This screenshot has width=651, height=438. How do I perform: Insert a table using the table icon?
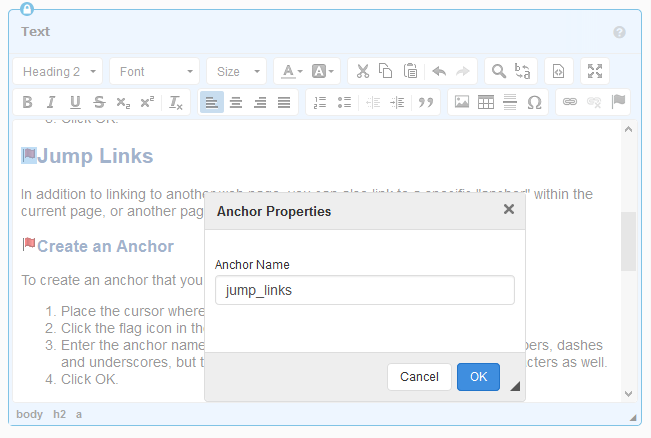coord(486,102)
